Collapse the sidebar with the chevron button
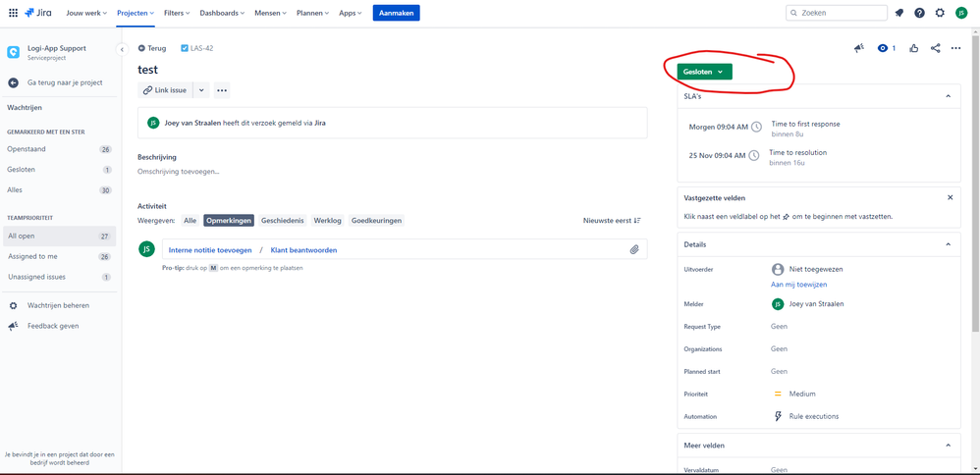The width and height of the screenshot is (980, 475). (123, 49)
